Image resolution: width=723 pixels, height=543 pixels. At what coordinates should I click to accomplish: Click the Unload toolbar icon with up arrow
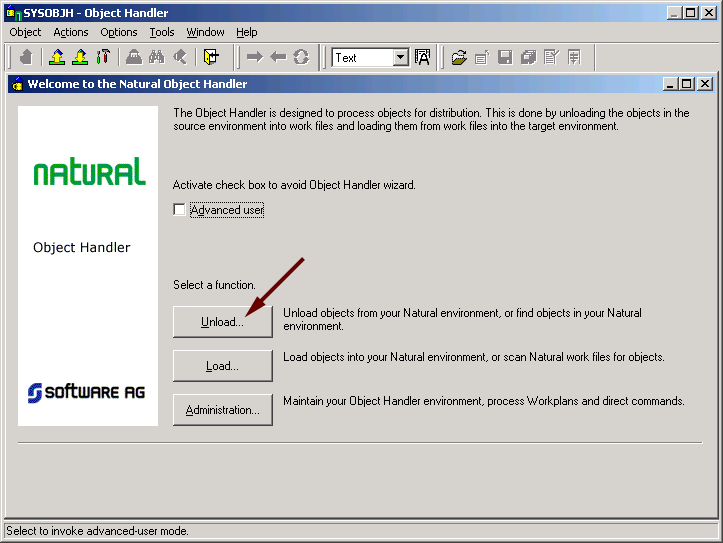57,58
